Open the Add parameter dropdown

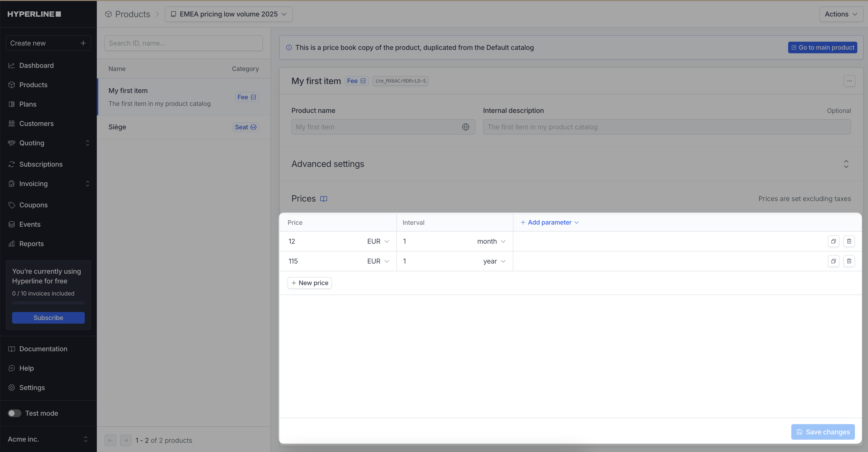point(549,222)
